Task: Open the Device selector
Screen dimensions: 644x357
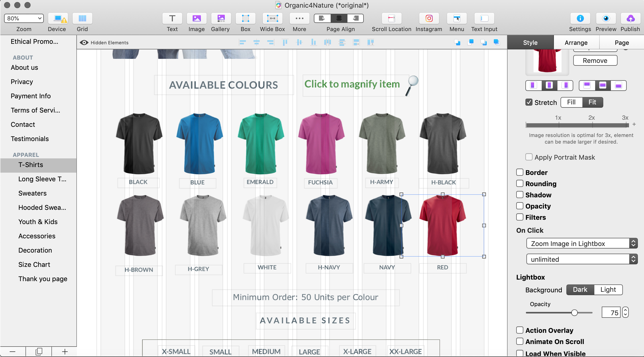Action: (x=58, y=18)
